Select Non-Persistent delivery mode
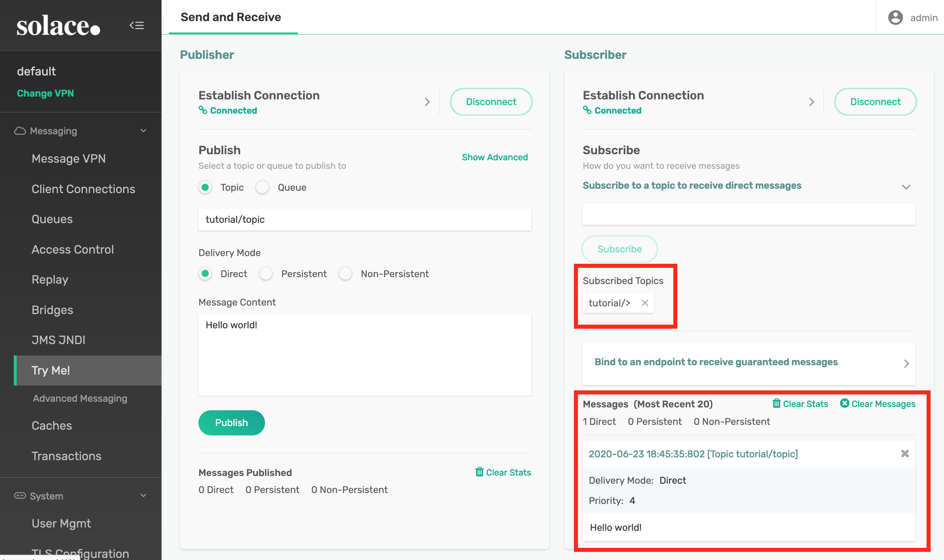944x560 pixels. 345,274
